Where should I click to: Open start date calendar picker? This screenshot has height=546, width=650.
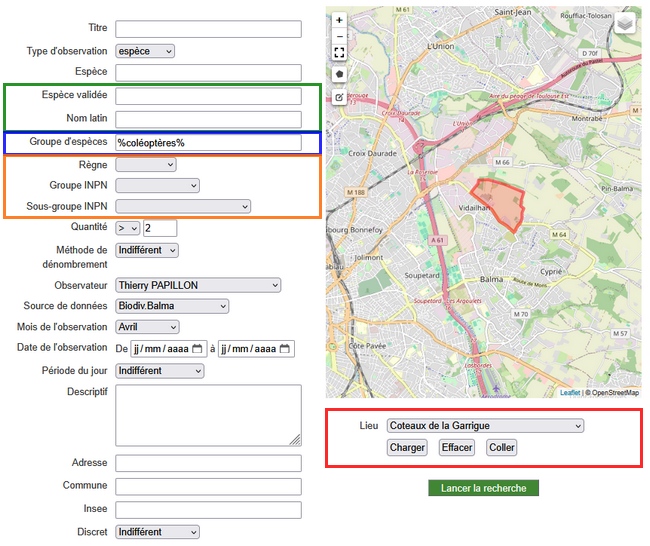197,349
